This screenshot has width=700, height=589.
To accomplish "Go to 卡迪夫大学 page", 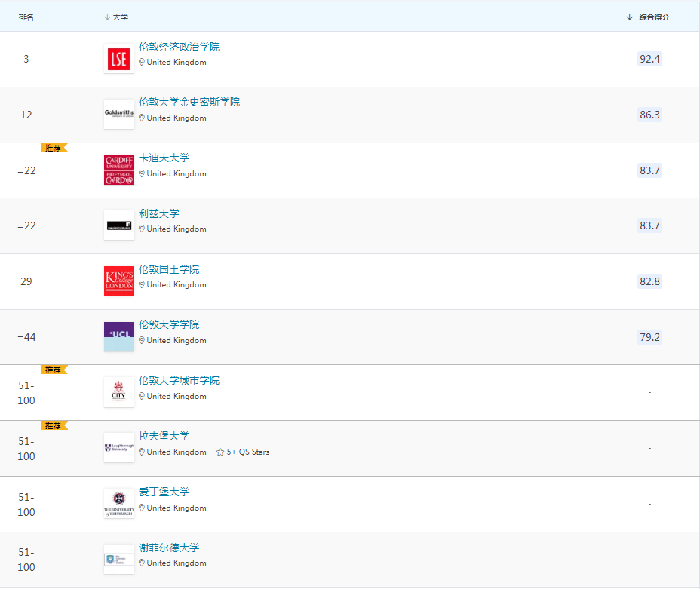I will [x=164, y=158].
